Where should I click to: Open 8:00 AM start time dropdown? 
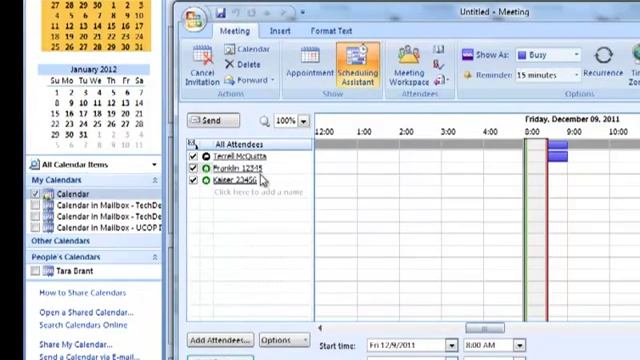(x=519, y=346)
